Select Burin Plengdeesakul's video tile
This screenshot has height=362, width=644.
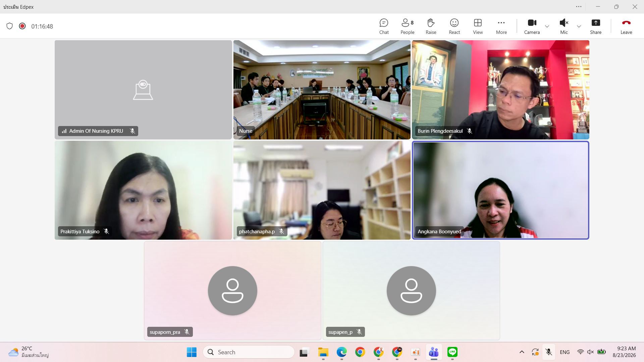(500, 89)
